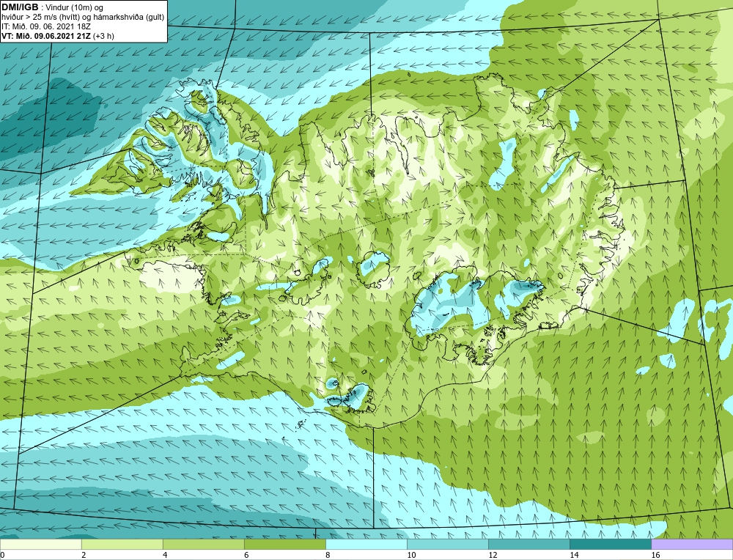Click the legend value label 2

[84, 555]
